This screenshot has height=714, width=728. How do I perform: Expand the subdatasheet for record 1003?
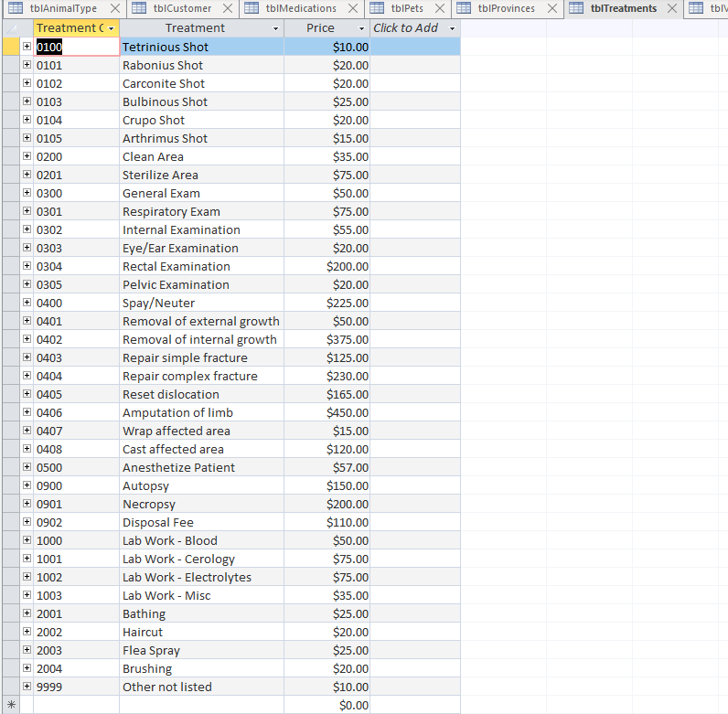click(x=27, y=595)
